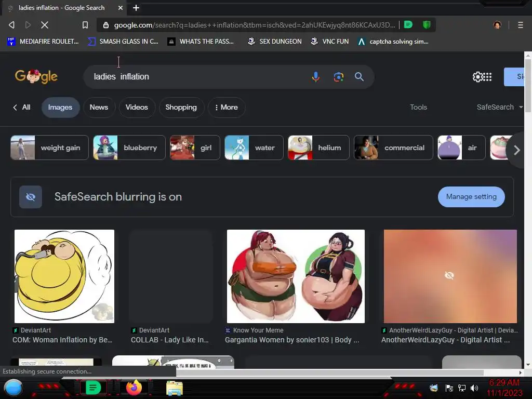Open the green chat extension icon in address bar
Image resolution: width=532 pixels, height=399 pixels.
pyautogui.click(x=408, y=24)
